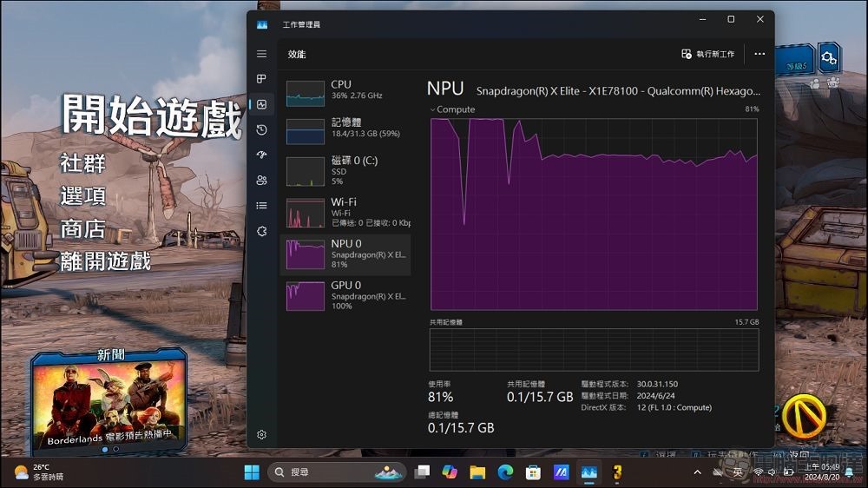The width and height of the screenshot is (868, 488).
Task: Open the Wi-Fi network tray icon
Action: click(x=759, y=472)
